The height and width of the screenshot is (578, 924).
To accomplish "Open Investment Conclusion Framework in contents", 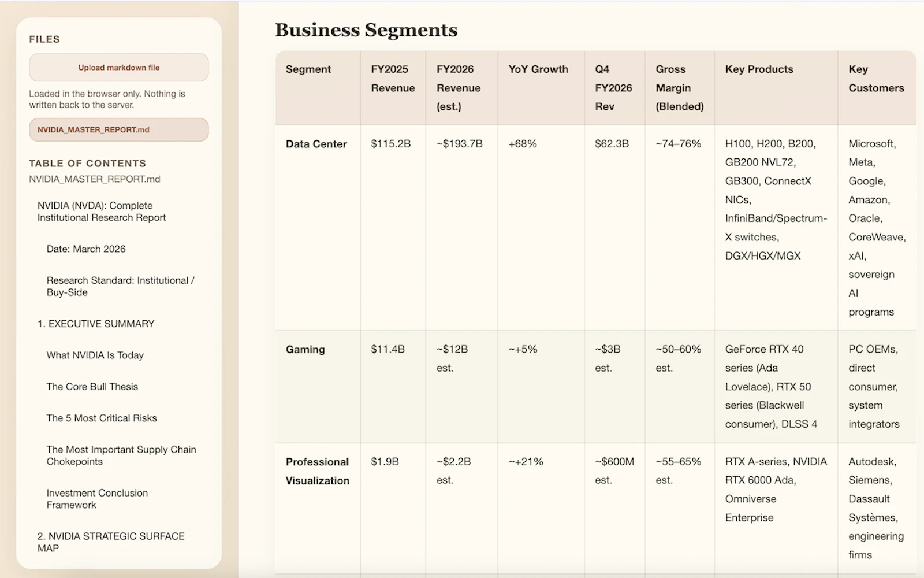I will [97, 499].
